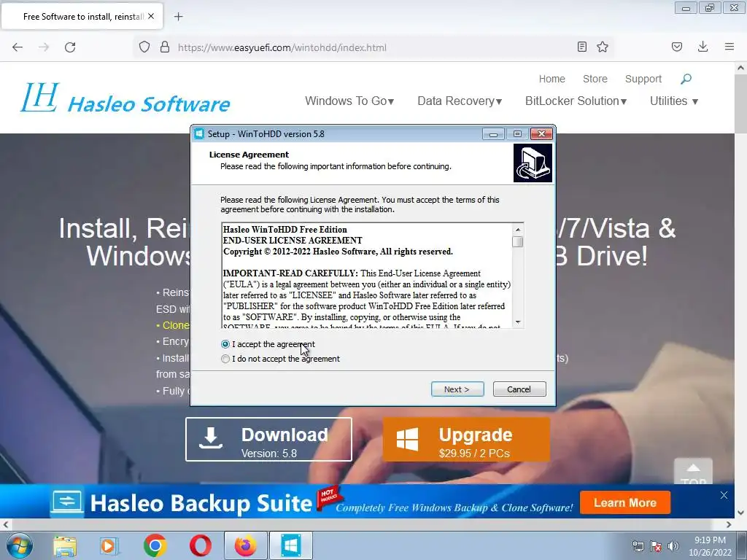
Task: Launch Google Chrome from taskbar
Action: point(155,545)
